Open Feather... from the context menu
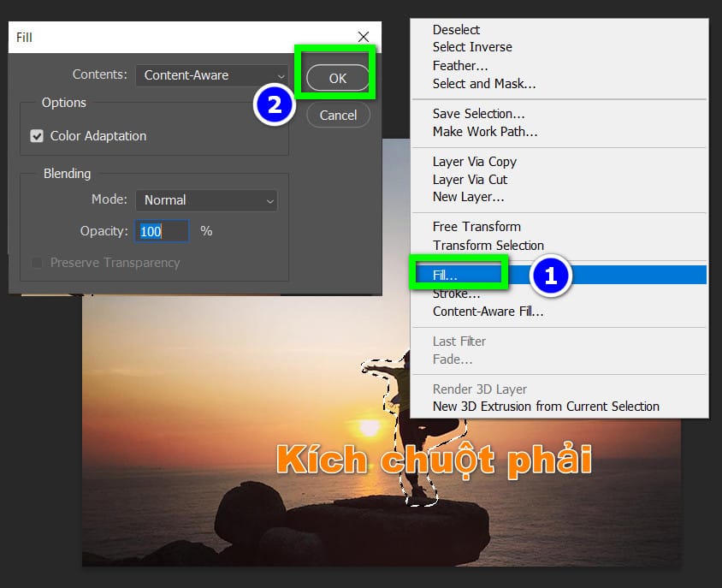 pyautogui.click(x=460, y=65)
